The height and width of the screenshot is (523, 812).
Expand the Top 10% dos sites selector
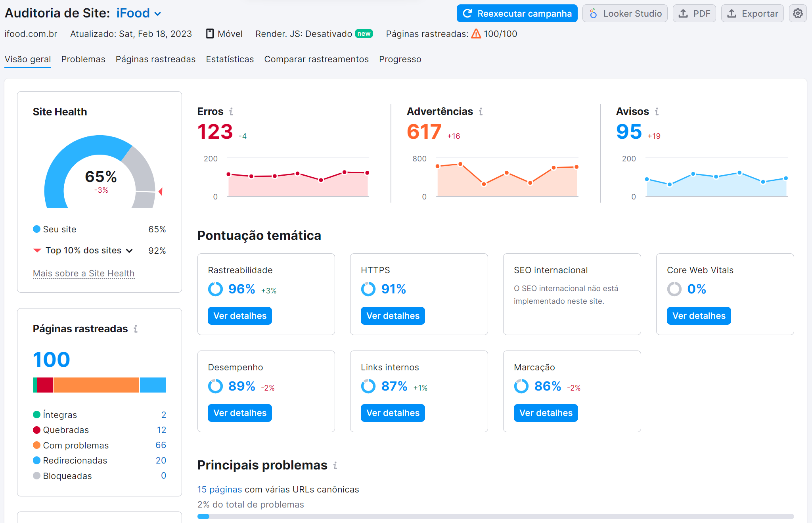point(129,250)
